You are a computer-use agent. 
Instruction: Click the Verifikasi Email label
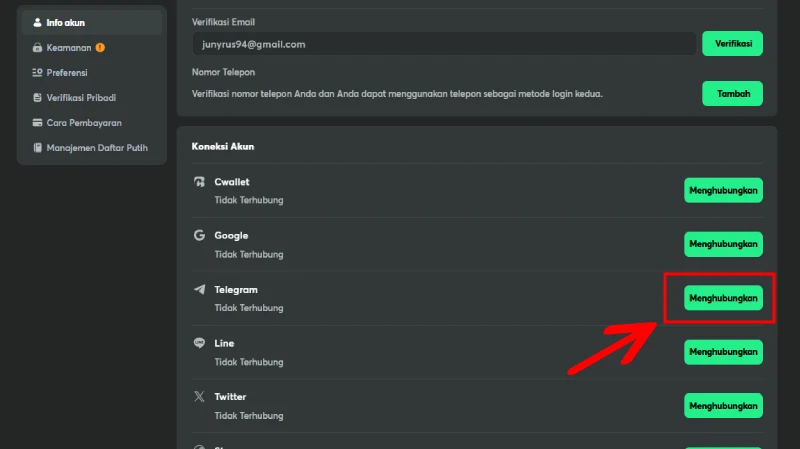[223, 22]
